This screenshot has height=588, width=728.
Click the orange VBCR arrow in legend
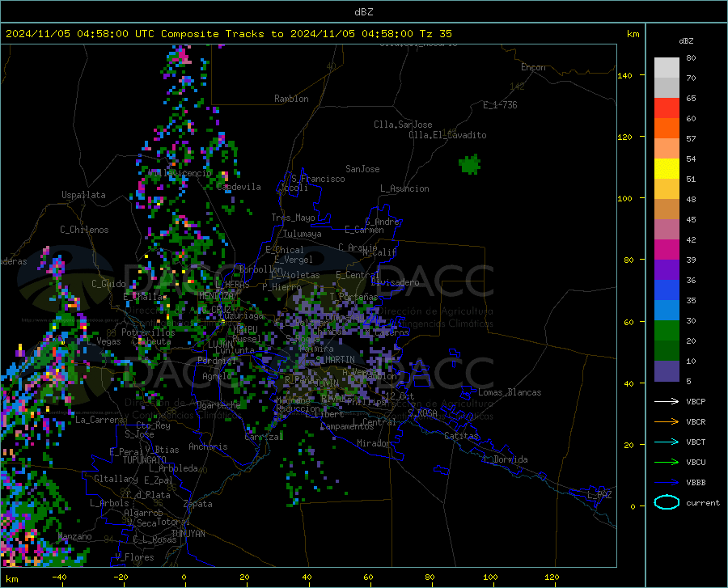[x=667, y=422]
